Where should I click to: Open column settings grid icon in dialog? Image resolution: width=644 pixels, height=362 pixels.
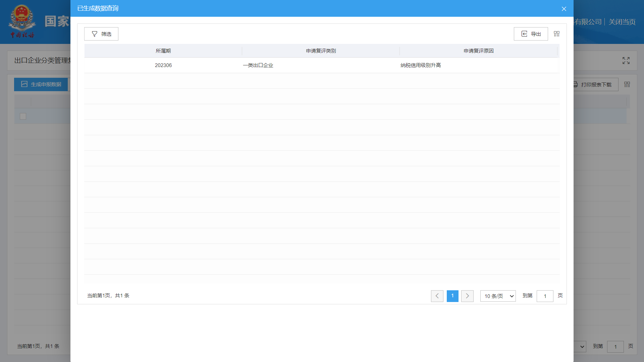(x=557, y=34)
